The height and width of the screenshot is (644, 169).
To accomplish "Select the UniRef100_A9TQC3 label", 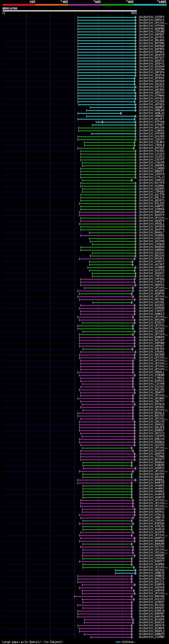I will (x=152, y=99).
